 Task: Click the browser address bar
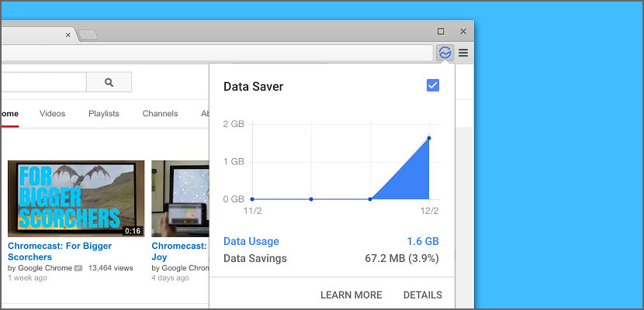pyautogui.click(x=216, y=53)
